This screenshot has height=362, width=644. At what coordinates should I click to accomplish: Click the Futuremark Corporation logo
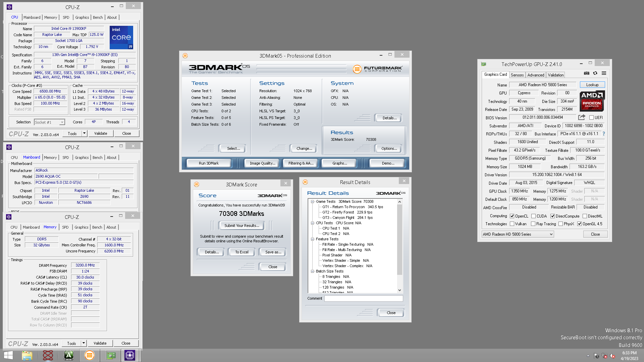[x=378, y=69]
